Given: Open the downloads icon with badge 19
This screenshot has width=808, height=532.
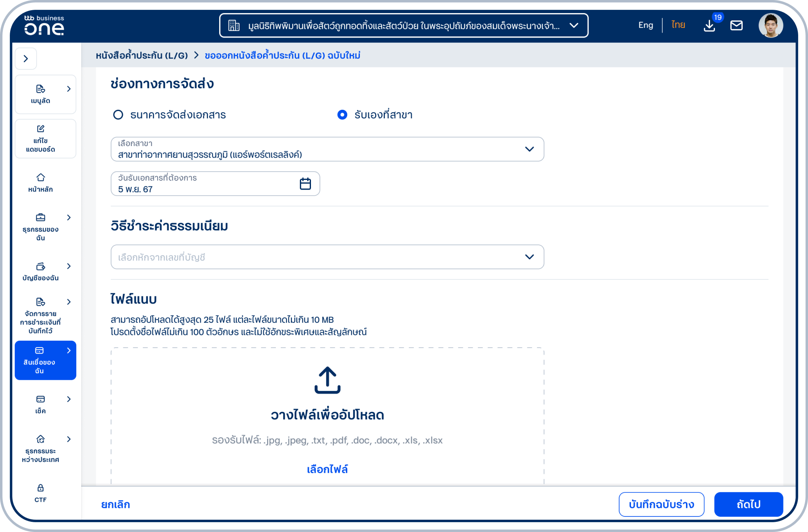Looking at the screenshot, I should (x=710, y=26).
